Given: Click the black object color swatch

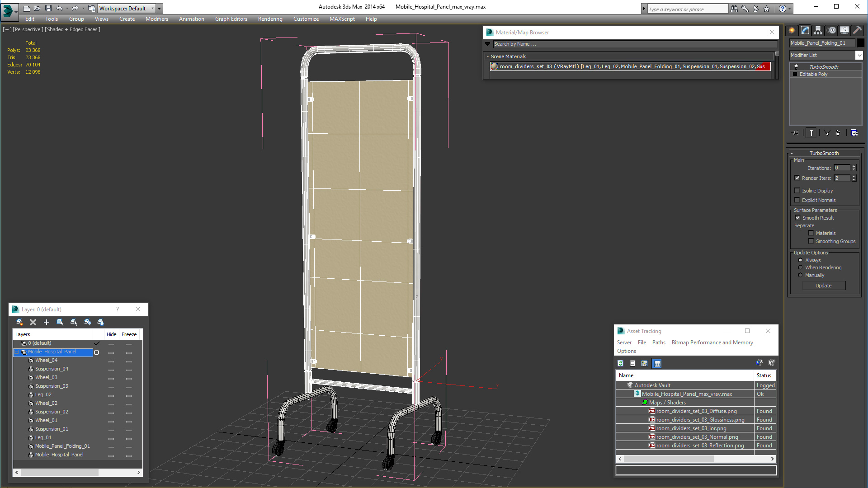Looking at the screenshot, I should tap(861, 43).
